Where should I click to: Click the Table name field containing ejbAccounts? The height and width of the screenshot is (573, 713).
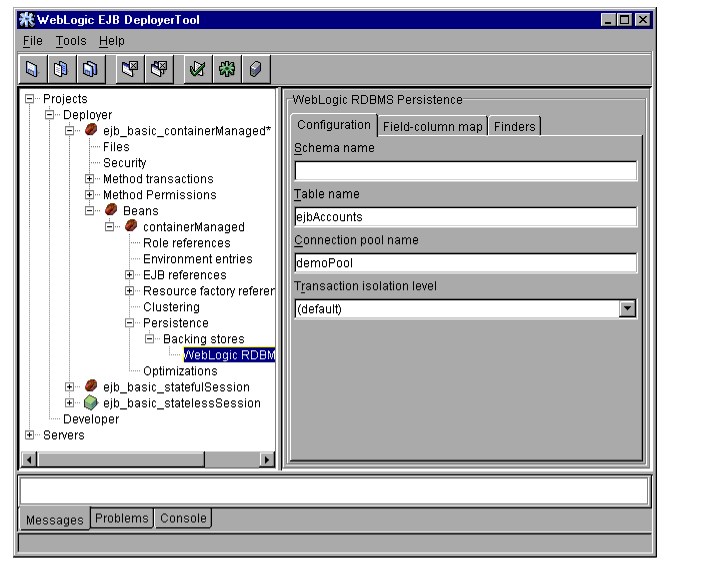pyautogui.click(x=466, y=217)
